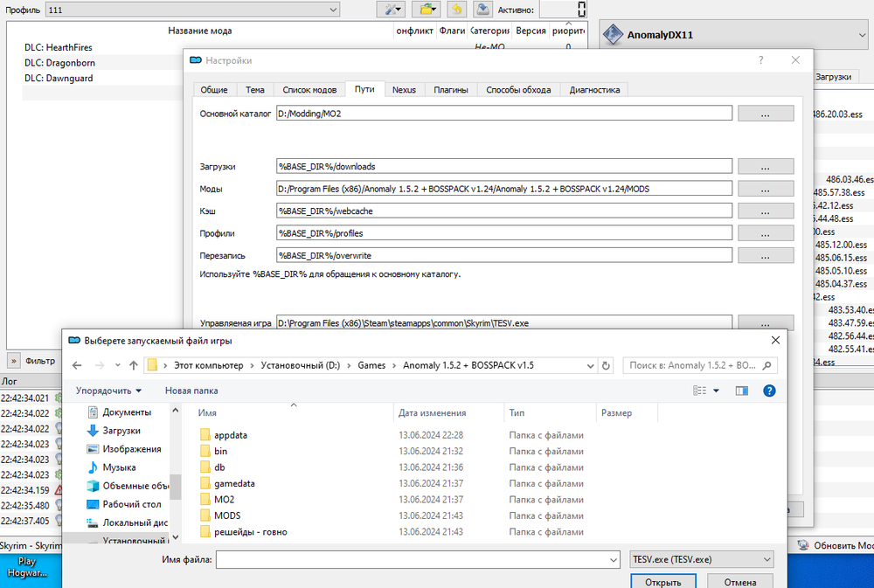Click the view mode icon in file dialog
The image size is (874, 588).
699,391
